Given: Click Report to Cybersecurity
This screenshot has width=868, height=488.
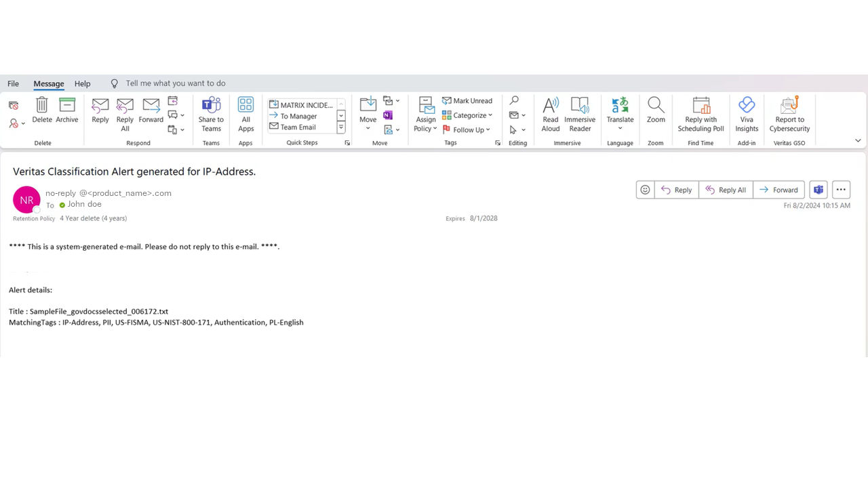Looking at the screenshot, I should (789, 115).
